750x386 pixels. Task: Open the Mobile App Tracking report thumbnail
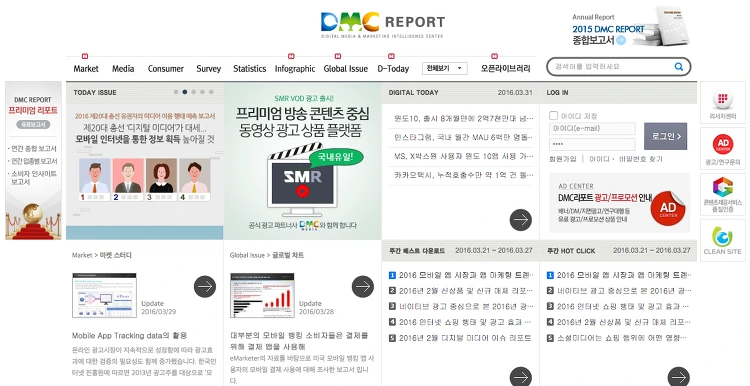(x=104, y=295)
